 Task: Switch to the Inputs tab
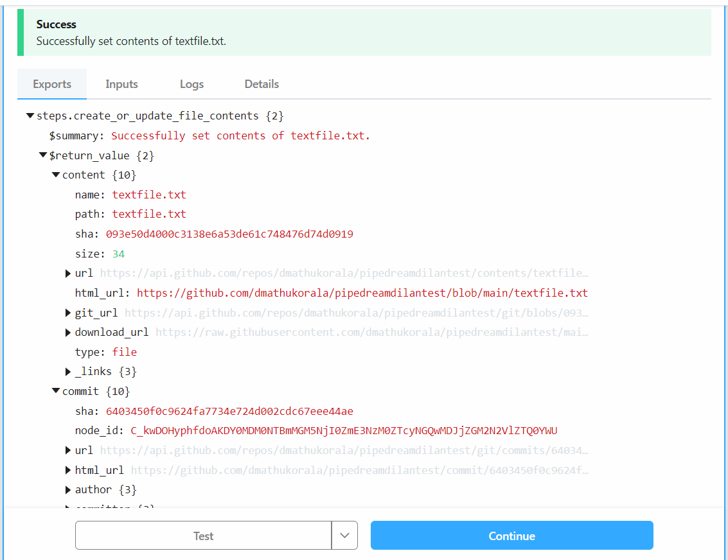121,84
